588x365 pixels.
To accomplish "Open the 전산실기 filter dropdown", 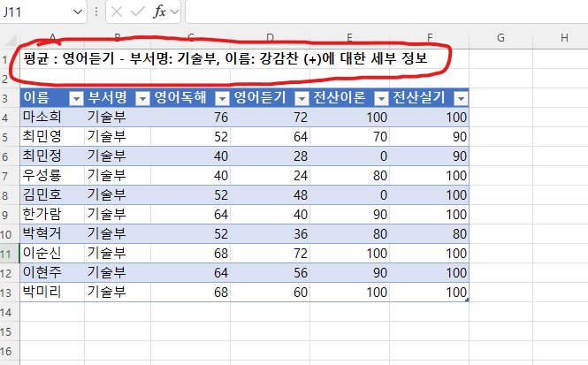I will click(459, 98).
